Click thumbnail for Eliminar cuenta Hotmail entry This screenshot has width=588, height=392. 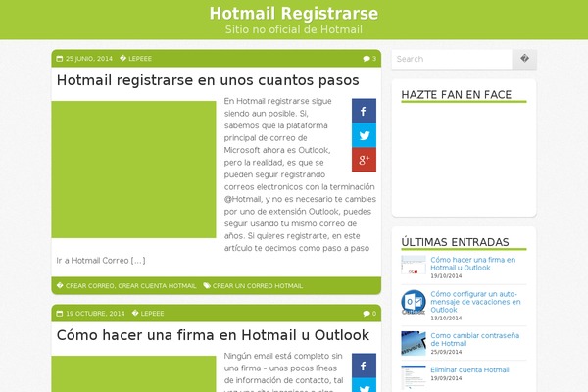pos(414,377)
